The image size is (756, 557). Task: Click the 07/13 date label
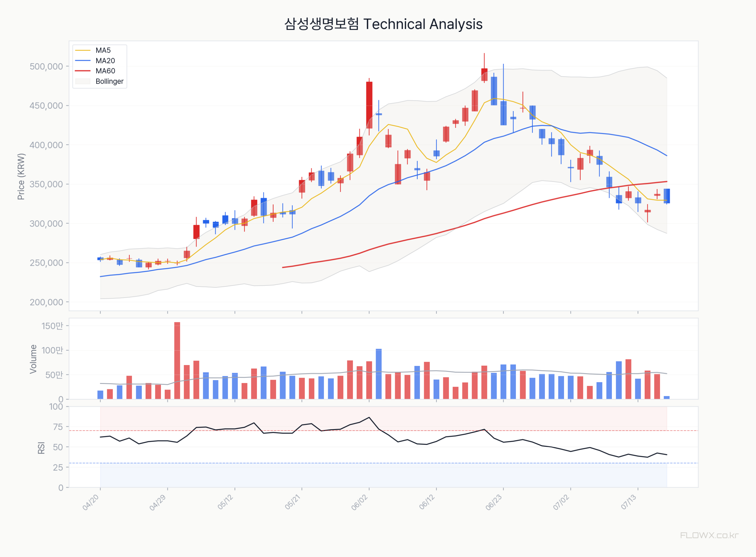[629, 502]
